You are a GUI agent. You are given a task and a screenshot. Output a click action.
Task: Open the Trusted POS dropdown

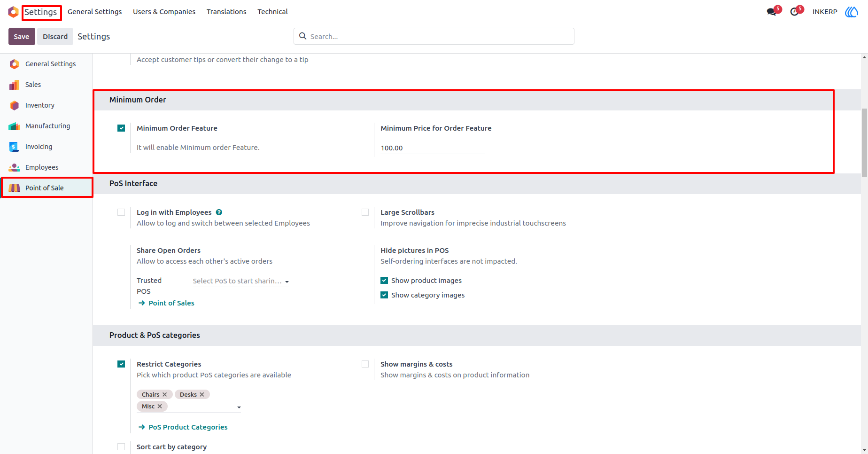[x=241, y=281]
